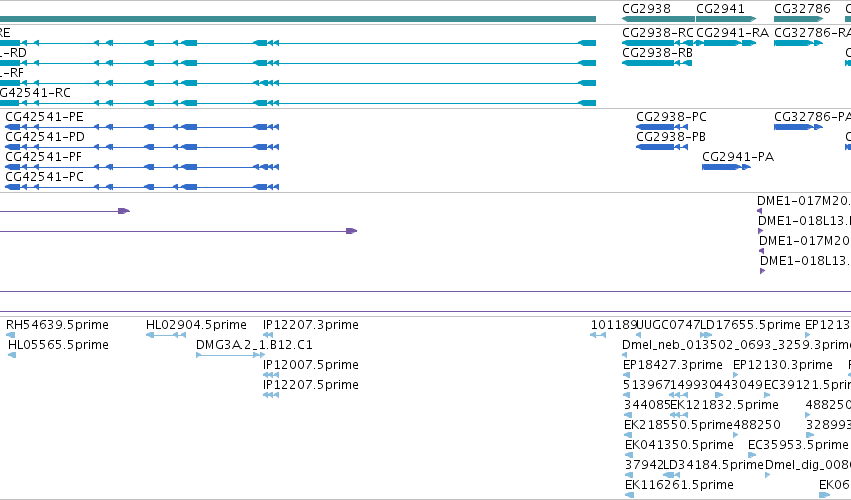Select transcript label CG2941-RA
The width and height of the screenshot is (851, 500).
point(732,33)
